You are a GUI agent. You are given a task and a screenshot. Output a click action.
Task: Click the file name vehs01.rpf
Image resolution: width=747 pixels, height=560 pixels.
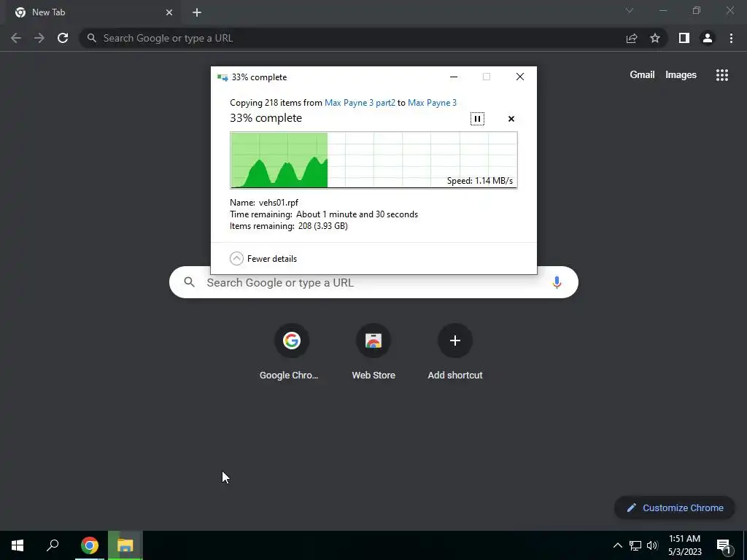coord(278,203)
